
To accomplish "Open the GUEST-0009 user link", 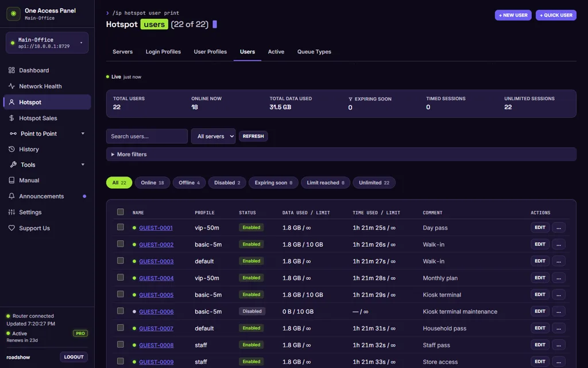I will 156,362.
